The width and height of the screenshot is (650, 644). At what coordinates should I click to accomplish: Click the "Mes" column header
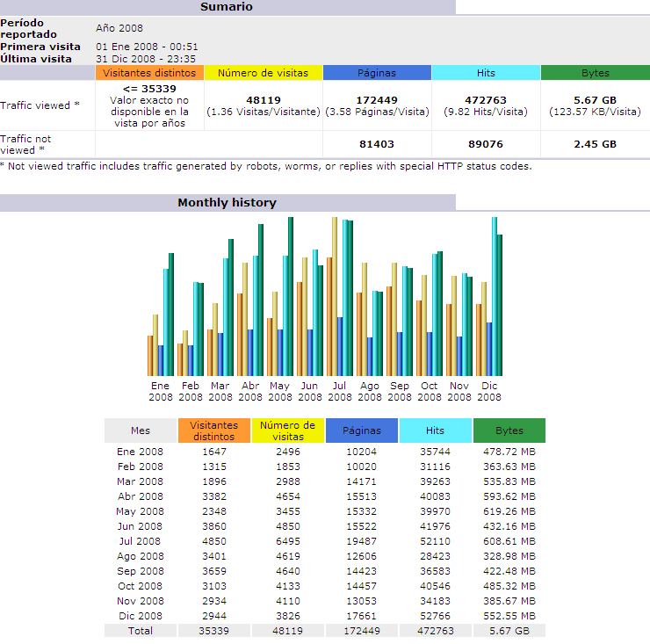pos(141,431)
